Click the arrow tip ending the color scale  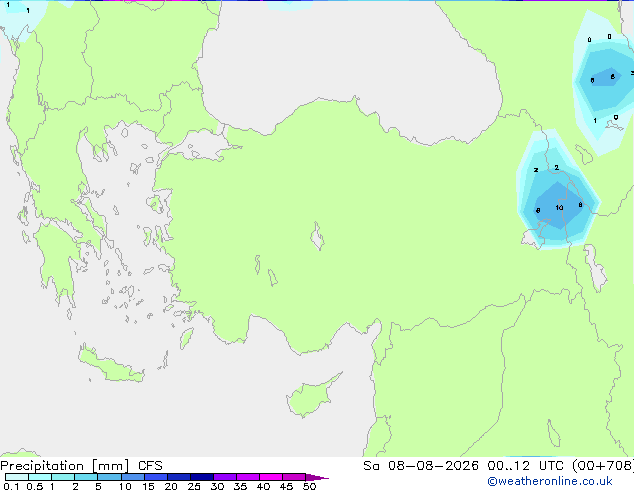pos(317,477)
